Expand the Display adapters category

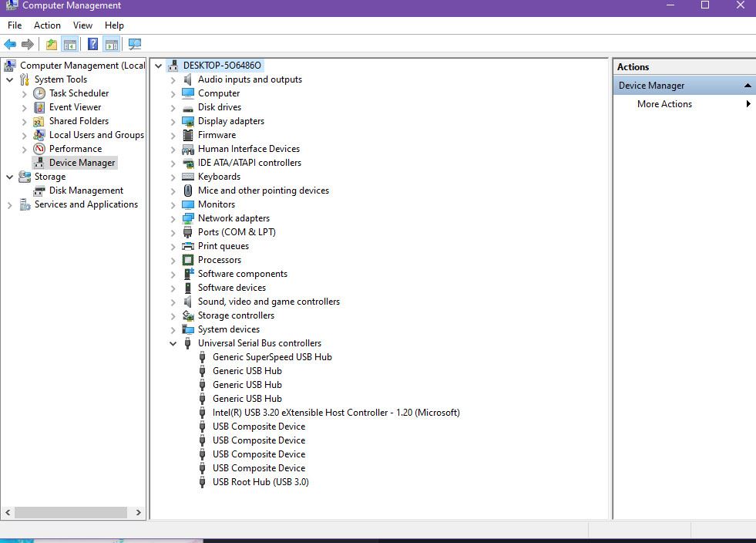(173, 121)
